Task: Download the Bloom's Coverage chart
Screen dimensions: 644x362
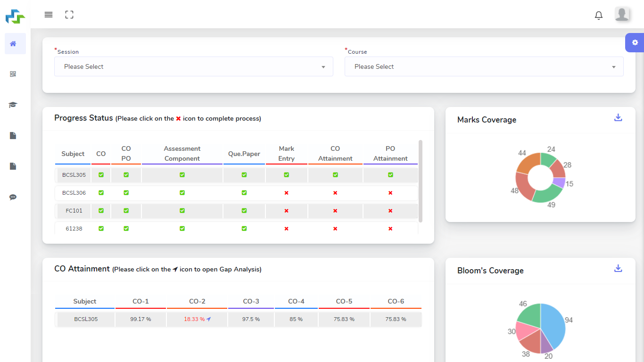Action: pyautogui.click(x=618, y=268)
